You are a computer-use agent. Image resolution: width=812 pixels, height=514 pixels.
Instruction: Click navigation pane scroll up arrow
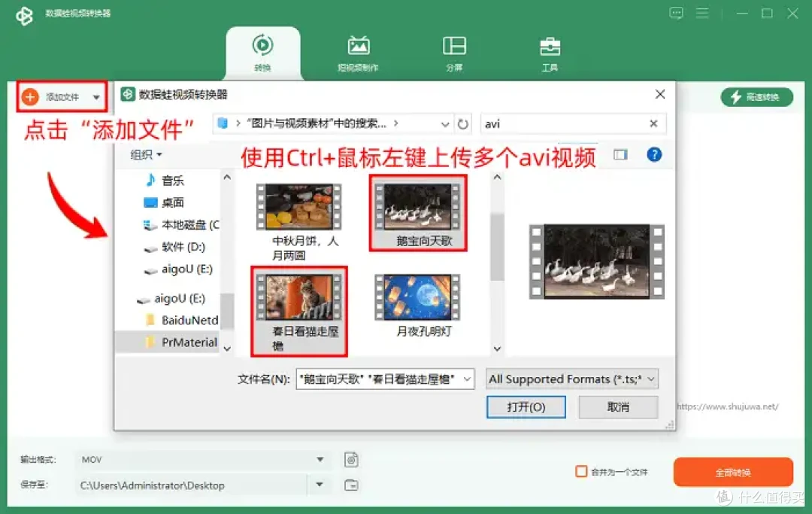pos(227,177)
